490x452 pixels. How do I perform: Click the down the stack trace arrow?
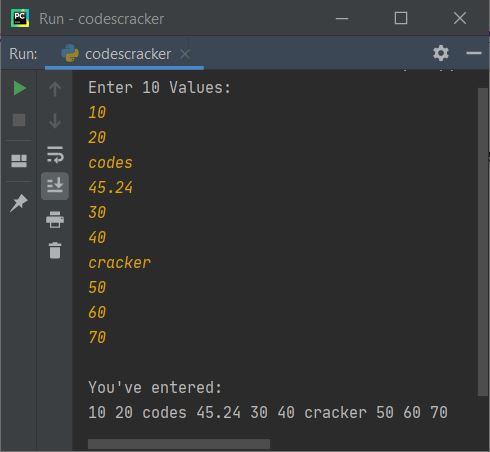click(55, 120)
